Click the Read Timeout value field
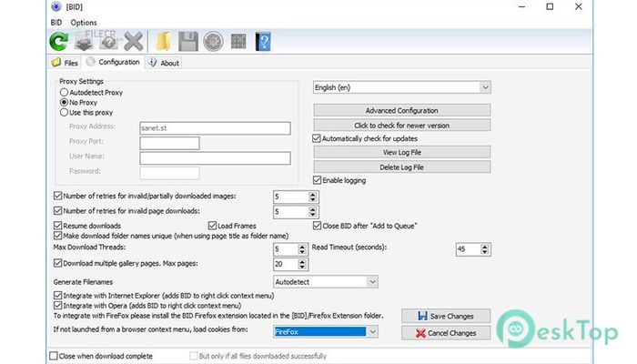This screenshot has width=637, height=364. 468,249
